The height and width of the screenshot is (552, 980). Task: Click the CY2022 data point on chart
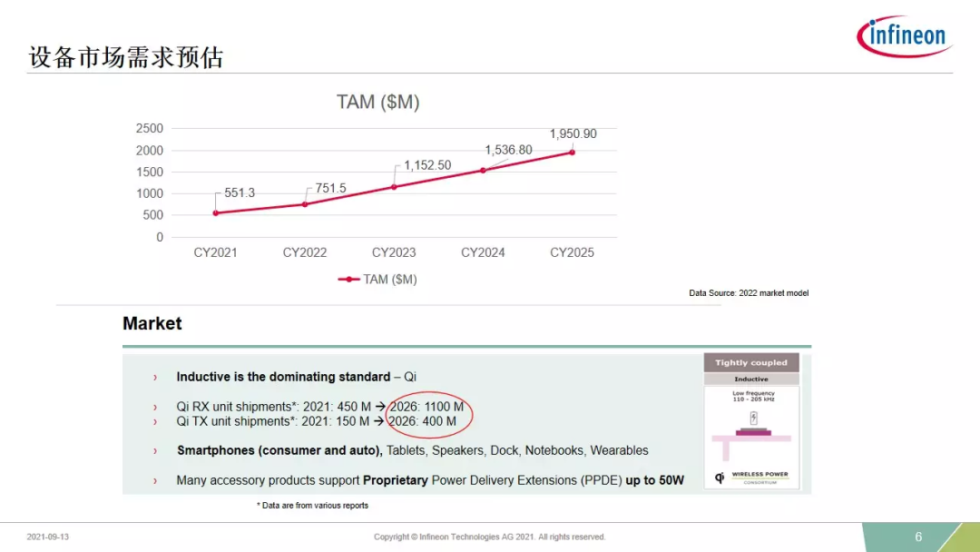click(305, 204)
